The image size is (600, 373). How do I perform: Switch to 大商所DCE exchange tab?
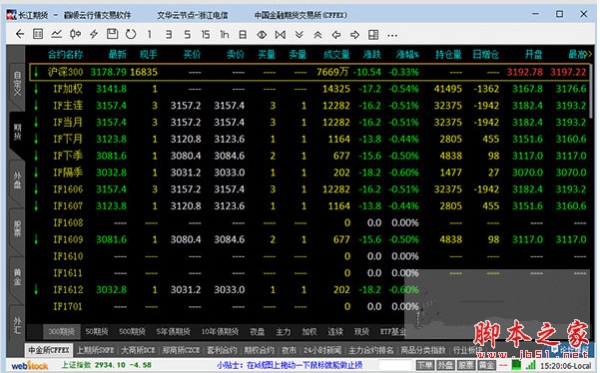[x=138, y=350]
